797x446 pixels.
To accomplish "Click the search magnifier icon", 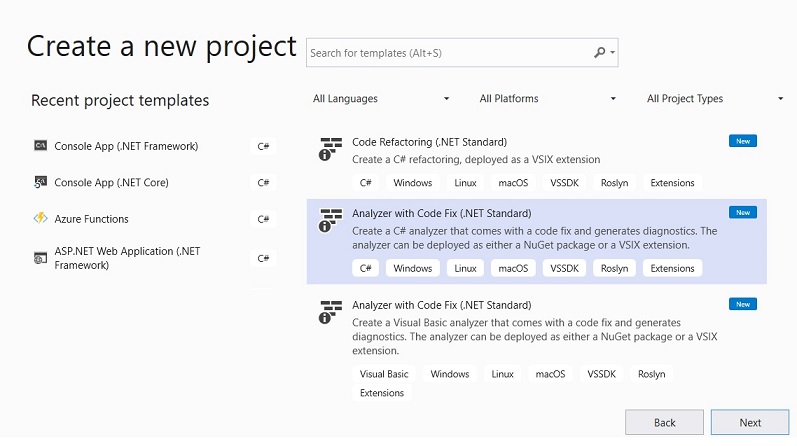I will coord(600,52).
